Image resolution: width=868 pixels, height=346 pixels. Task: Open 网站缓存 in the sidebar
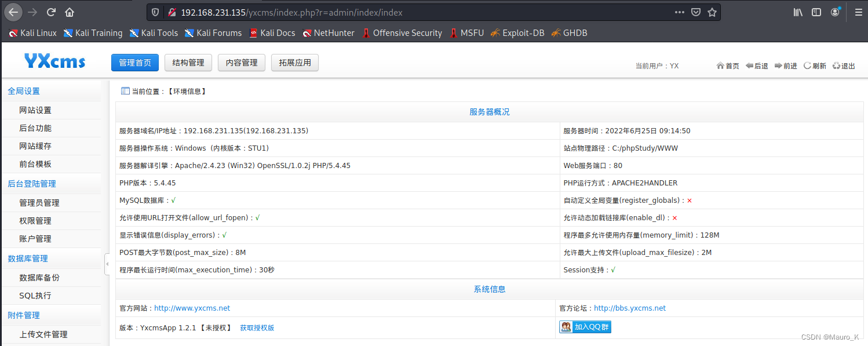tap(35, 146)
